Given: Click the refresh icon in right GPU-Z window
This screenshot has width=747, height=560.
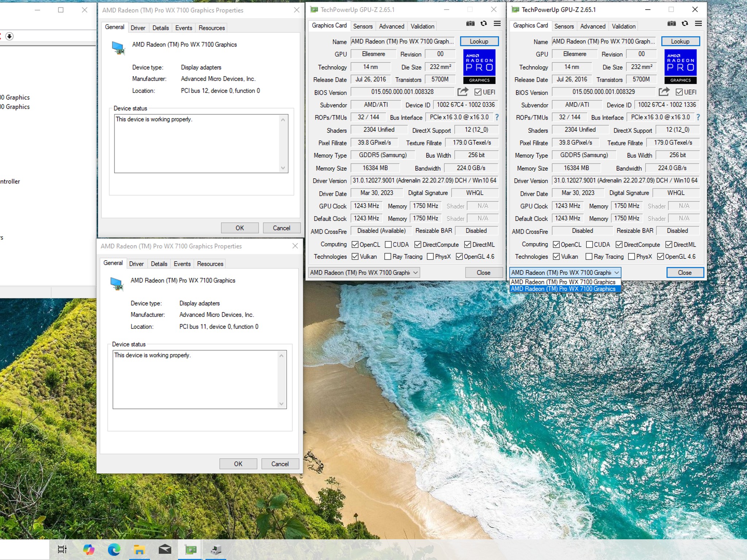Looking at the screenshot, I should pos(685,24).
